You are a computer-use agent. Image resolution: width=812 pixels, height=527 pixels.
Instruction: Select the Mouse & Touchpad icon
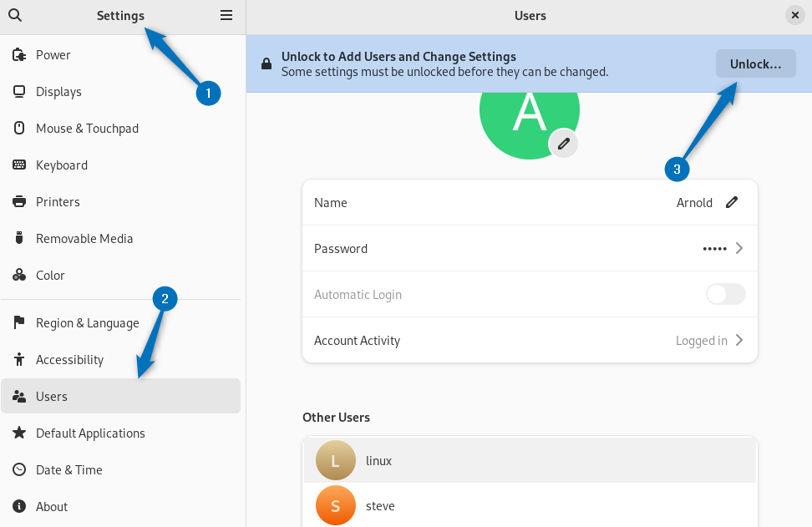pos(19,129)
